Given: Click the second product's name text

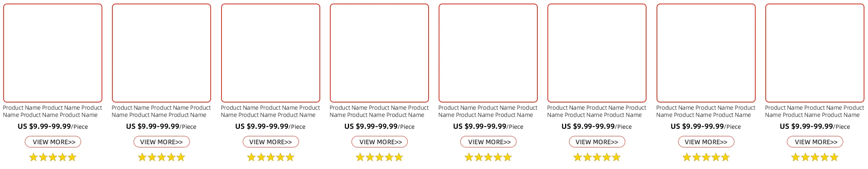Looking at the screenshot, I should click(161, 111).
